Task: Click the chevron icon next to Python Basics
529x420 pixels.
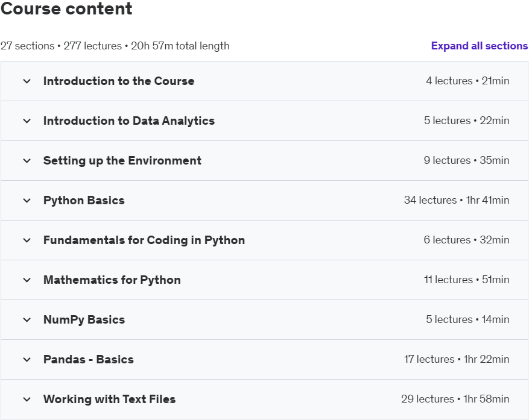Action: click(27, 201)
